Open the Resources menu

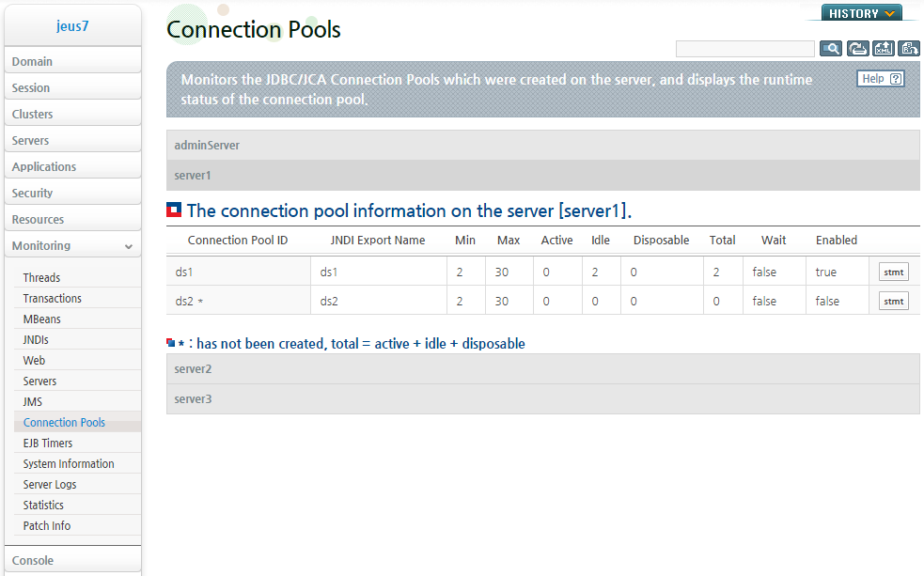pos(72,219)
